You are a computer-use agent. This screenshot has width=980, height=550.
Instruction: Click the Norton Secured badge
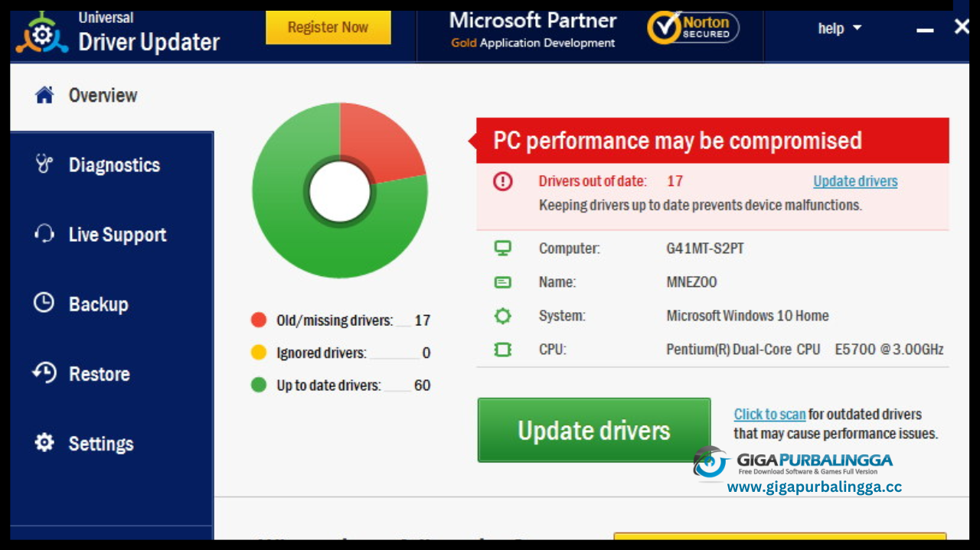pos(693,28)
